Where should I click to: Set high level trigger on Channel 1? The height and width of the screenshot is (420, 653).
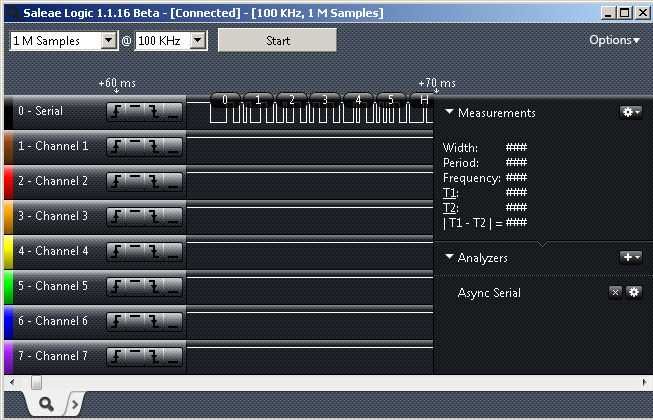135,147
